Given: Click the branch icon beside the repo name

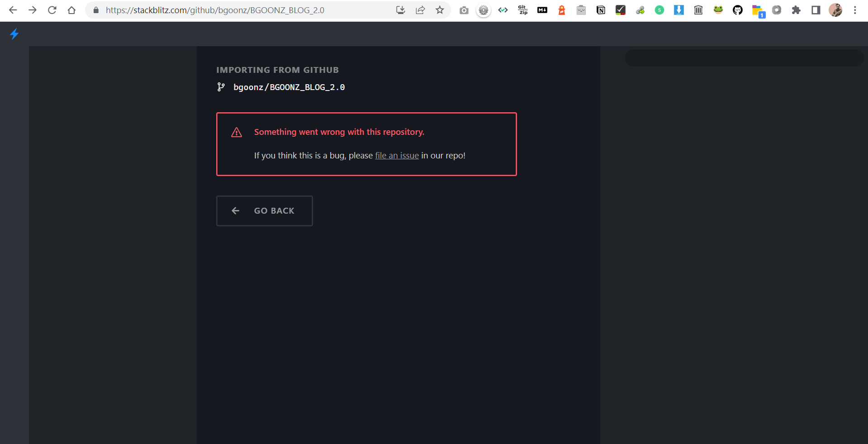Looking at the screenshot, I should click(221, 87).
